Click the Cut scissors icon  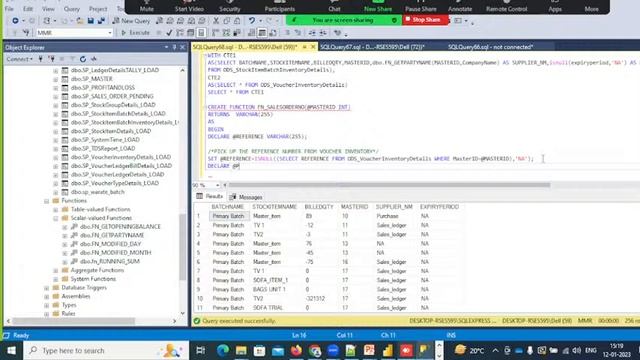pos(216,20)
